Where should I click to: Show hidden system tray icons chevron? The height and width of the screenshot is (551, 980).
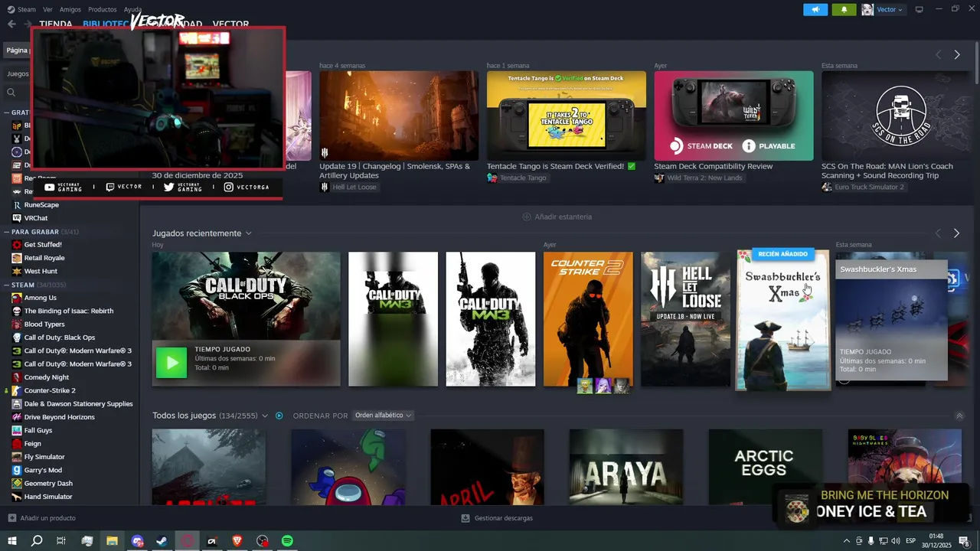coord(846,541)
